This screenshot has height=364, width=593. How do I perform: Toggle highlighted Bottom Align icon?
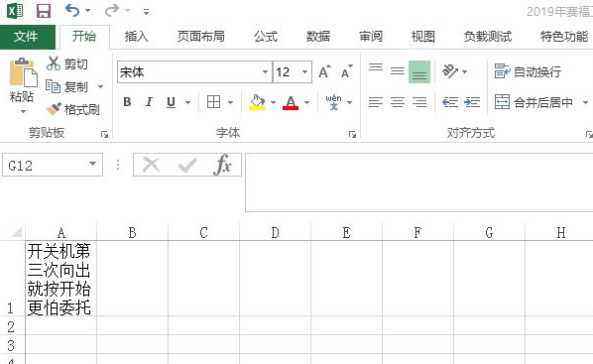[419, 71]
